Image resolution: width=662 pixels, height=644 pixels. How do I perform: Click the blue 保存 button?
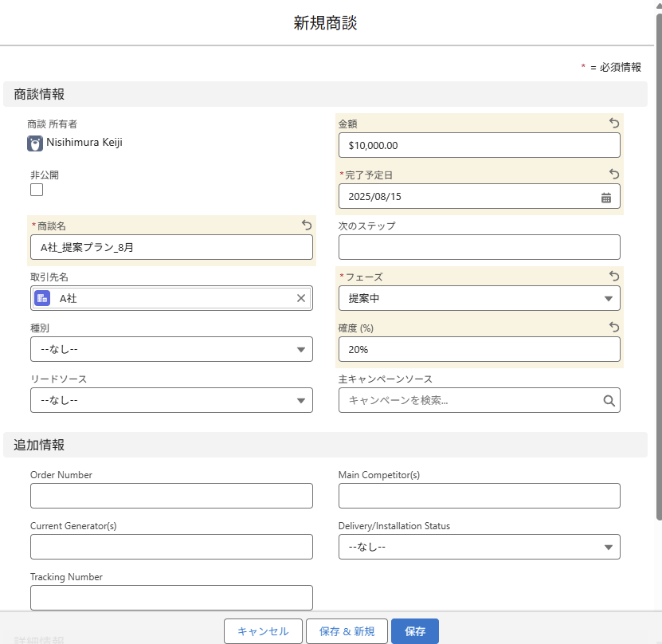click(415, 631)
